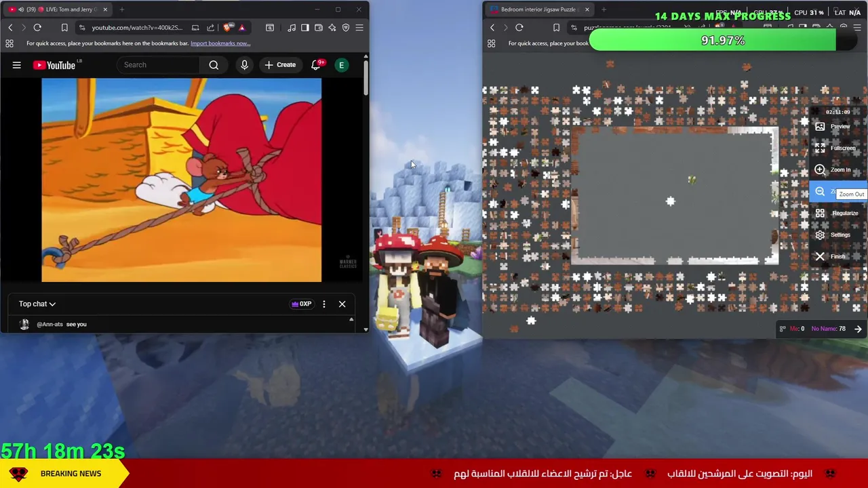
Task: Click the YouTube search magnifier button
Action: (x=214, y=65)
